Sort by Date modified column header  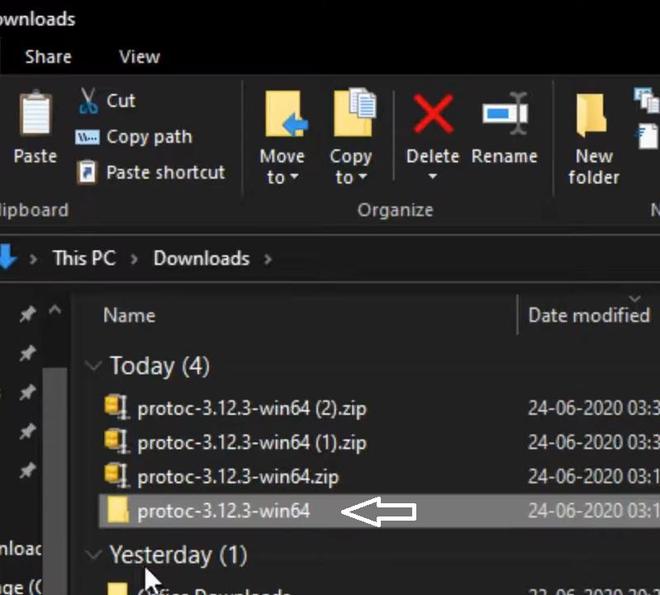(x=589, y=316)
